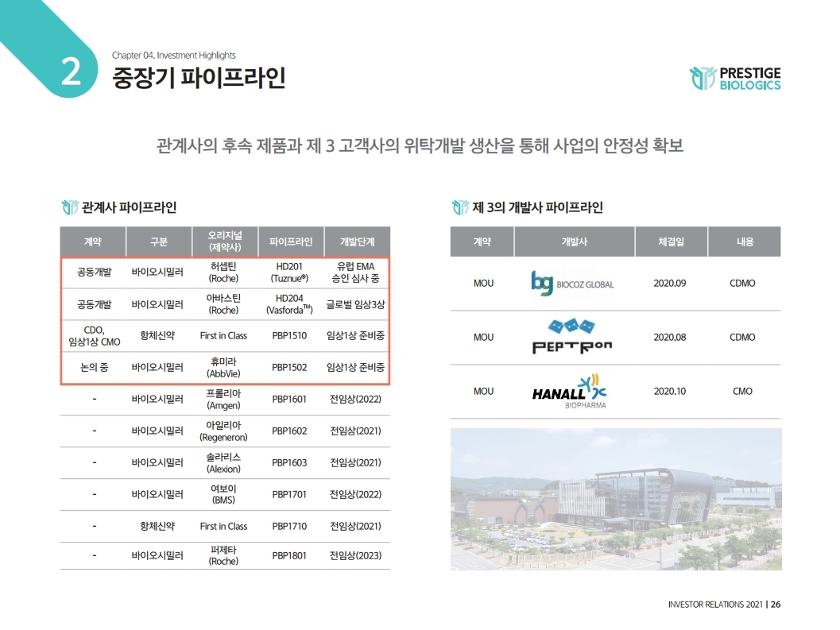
Task: Click the facility building photo
Action: coord(616,499)
